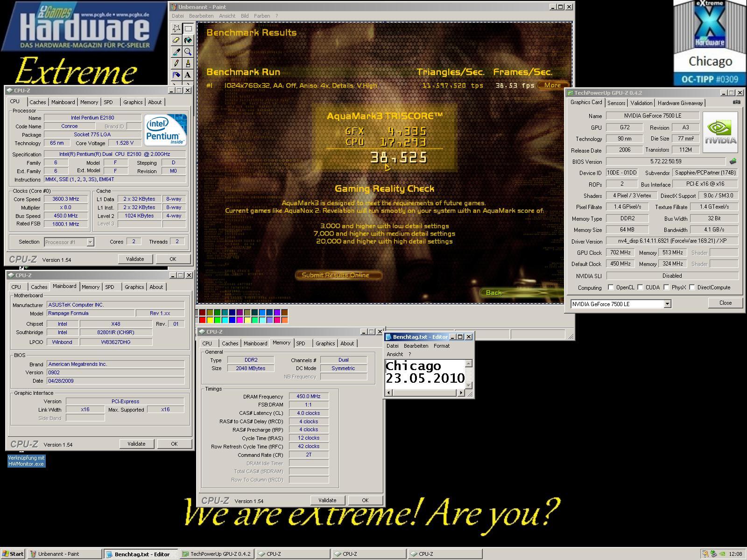Open the Format menu in Editor
The image size is (747, 560).
442,346
